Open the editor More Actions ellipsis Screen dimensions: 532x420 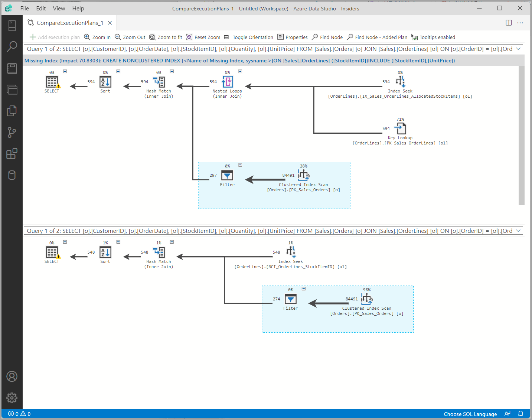(520, 23)
